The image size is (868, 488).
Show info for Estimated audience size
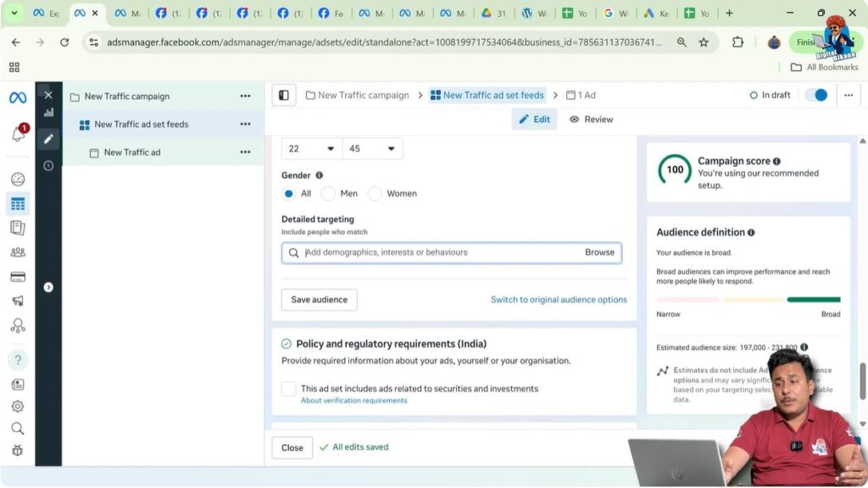pos(804,347)
